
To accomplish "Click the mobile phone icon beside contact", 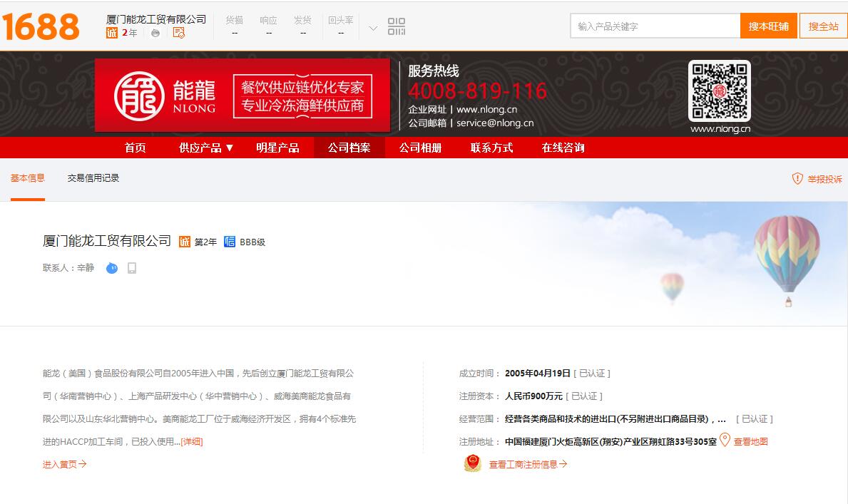I will tap(132, 268).
